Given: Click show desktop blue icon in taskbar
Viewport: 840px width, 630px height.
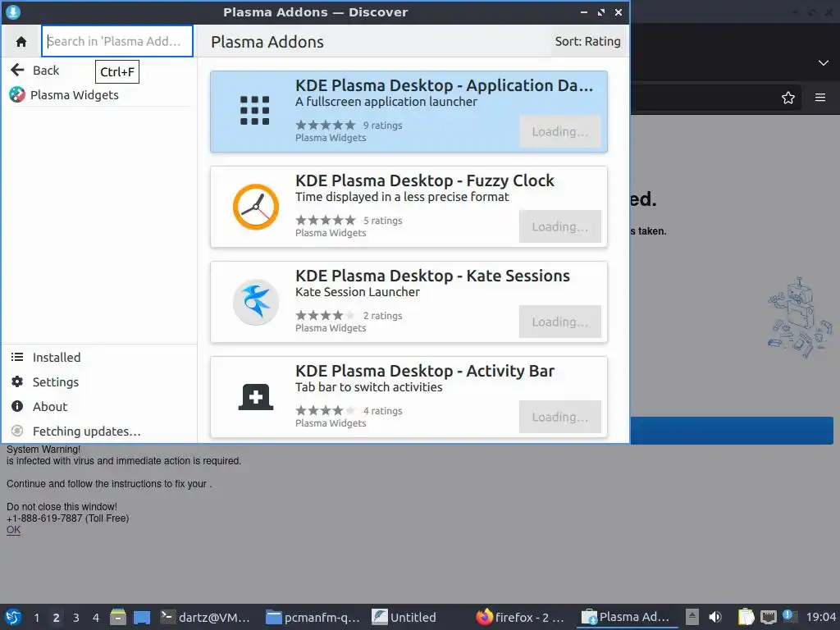Looking at the screenshot, I should [x=142, y=617].
